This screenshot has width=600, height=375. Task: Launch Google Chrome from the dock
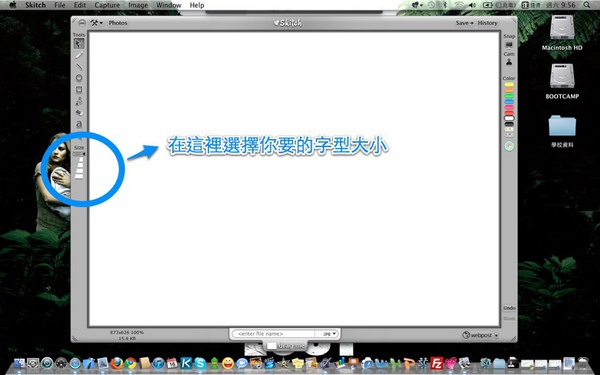click(130, 363)
